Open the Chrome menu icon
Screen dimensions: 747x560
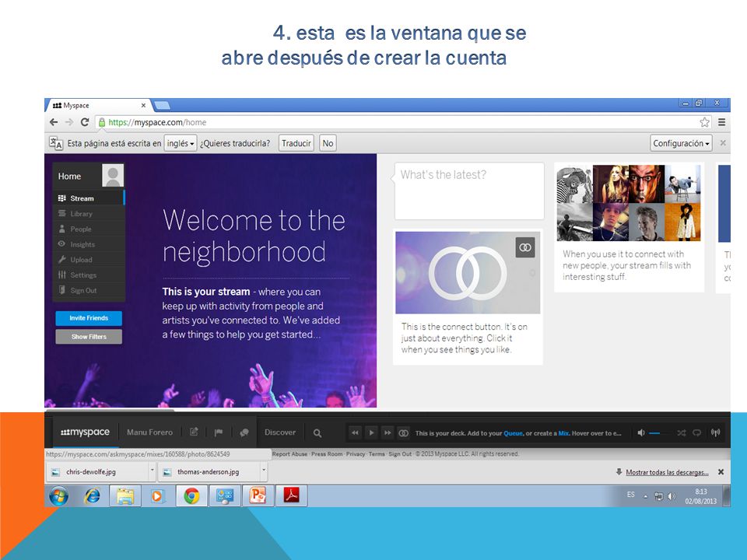pos(722,122)
